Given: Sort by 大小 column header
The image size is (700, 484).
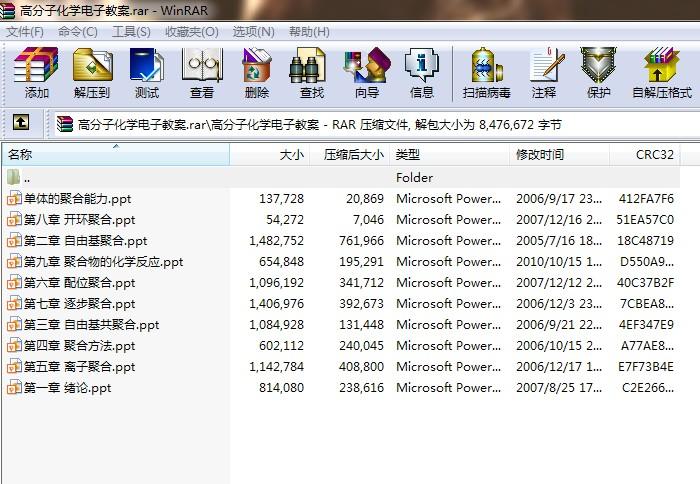Looking at the screenshot, I should coord(270,154).
